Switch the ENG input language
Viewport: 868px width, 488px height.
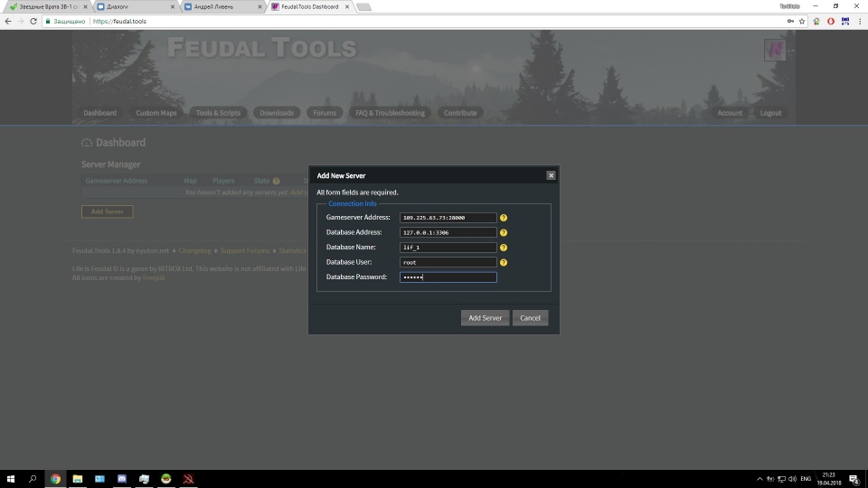[x=806, y=479]
